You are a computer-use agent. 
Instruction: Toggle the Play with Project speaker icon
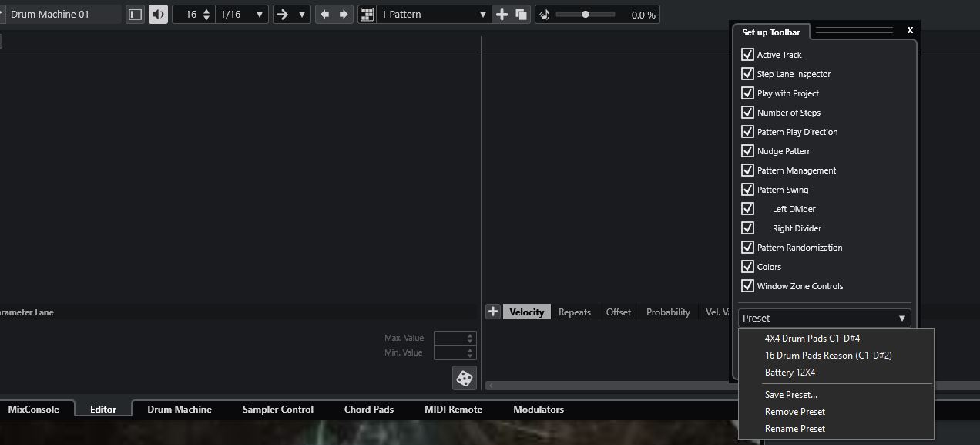point(158,15)
